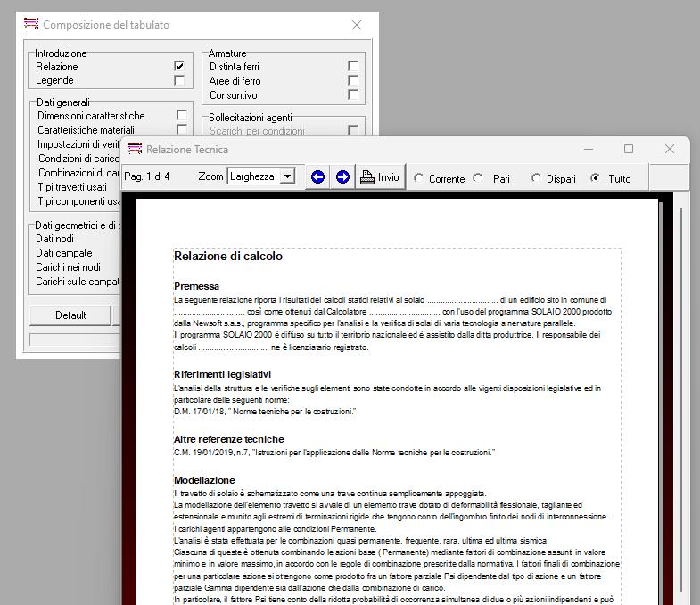Click the 'Dati campate' label
The image size is (700, 605).
click(x=64, y=253)
